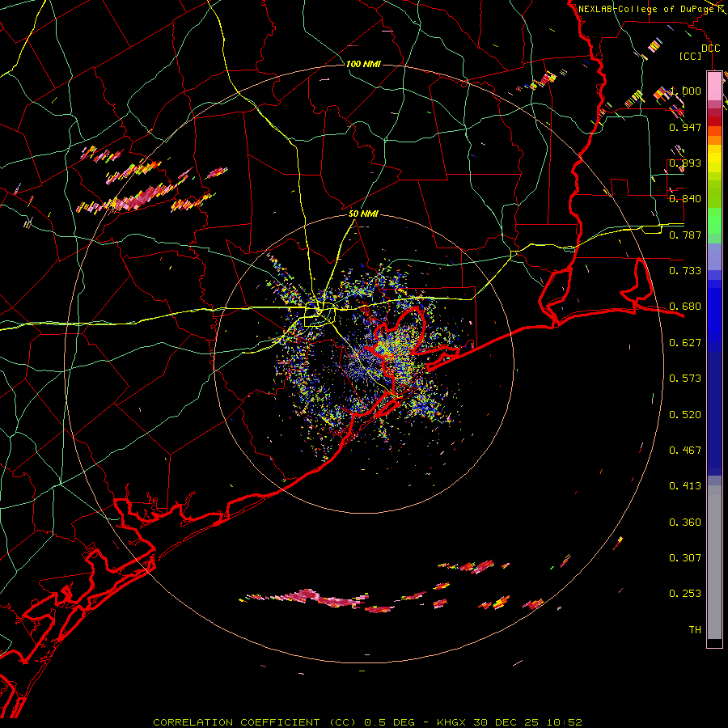Click the 0.733 scale value

click(x=685, y=271)
